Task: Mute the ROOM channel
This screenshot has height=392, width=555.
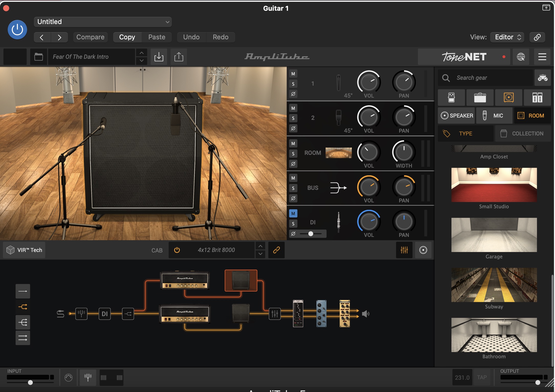Action: (293, 144)
